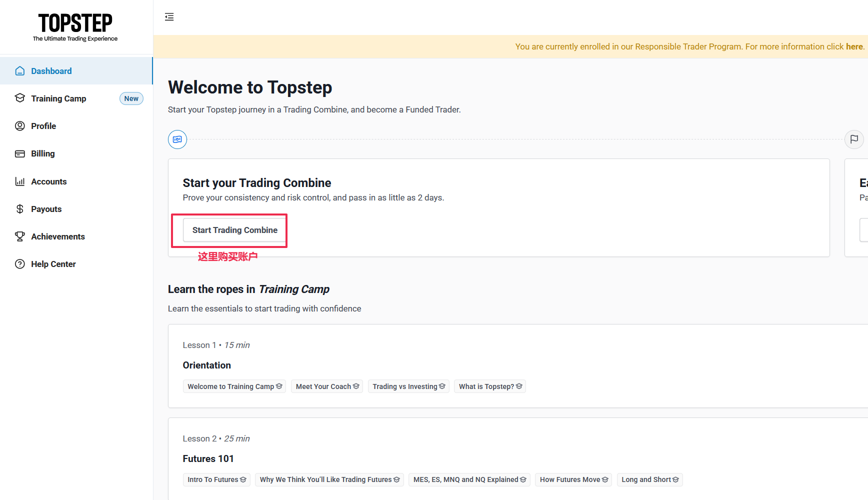Click the Start your Trading Combine heading
The height and width of the screenshot is (500, 868).
coord(257,183)
